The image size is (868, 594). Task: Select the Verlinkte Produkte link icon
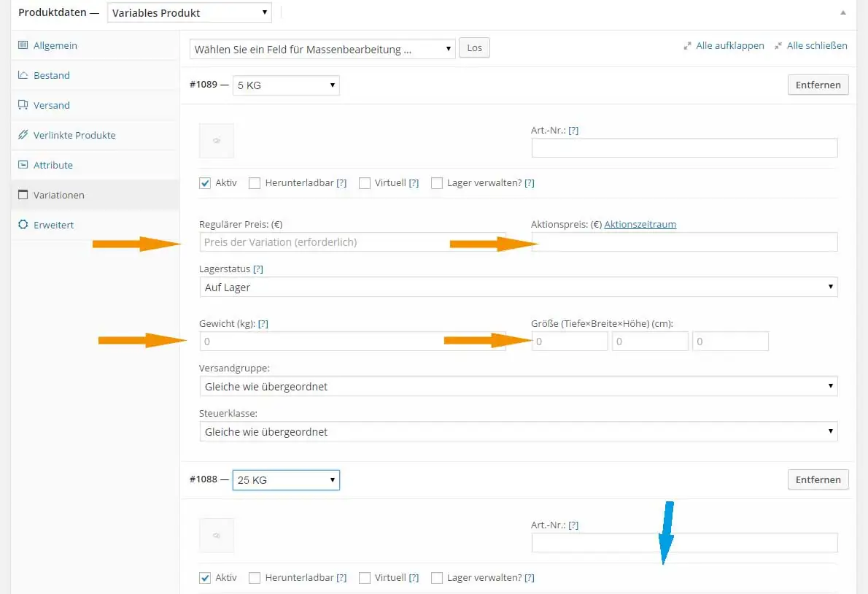click(23, 135)
